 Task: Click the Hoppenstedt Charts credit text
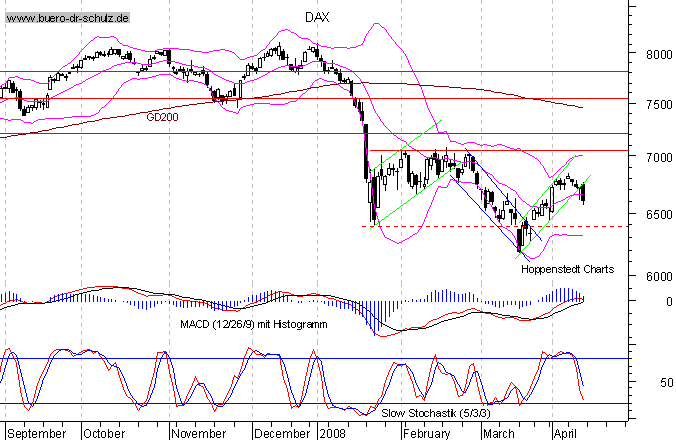pyautogui.click(x=565, y=268)
